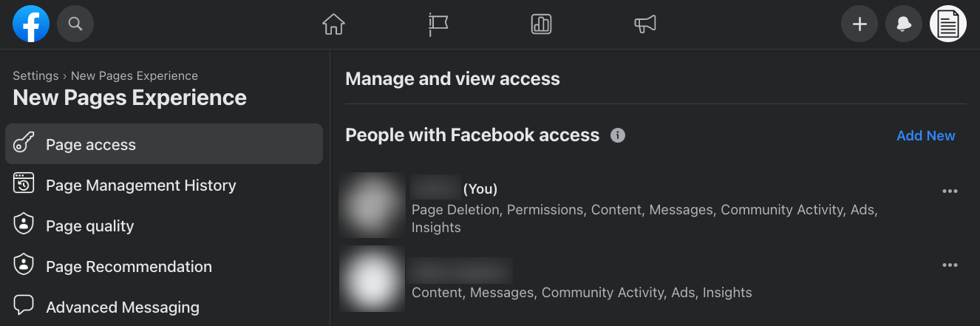Open options menu for your own access
The image size is (980, 326).
950,191
